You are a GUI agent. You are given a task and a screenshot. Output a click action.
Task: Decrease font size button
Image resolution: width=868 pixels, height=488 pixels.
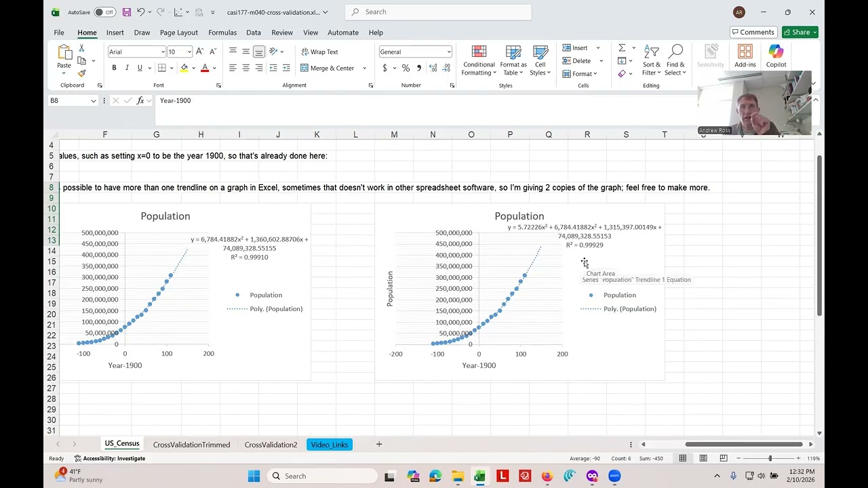tap(212, 52)
